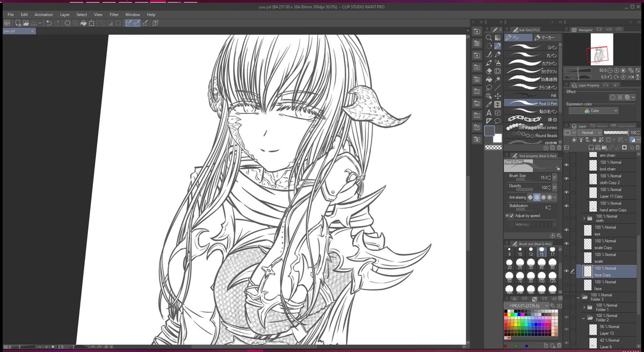Open the Animation menu
The image size is (644, 352).
[43, 15]
